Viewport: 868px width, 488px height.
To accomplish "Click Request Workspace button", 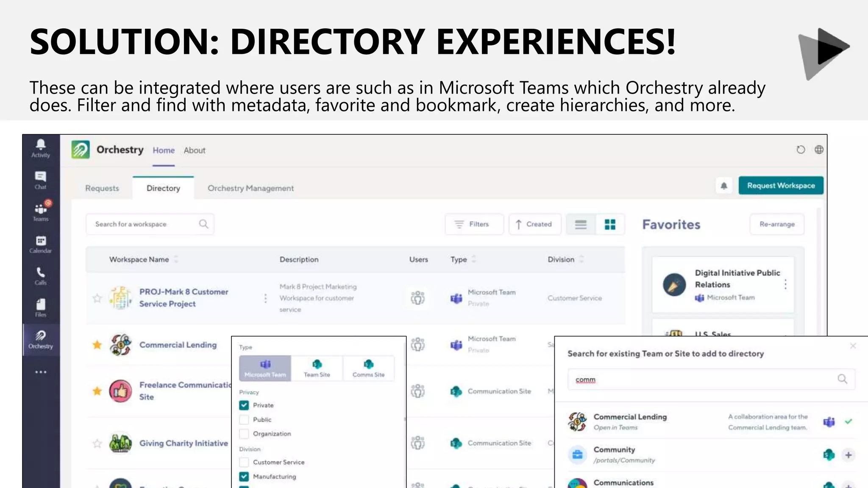I will 781,186.
